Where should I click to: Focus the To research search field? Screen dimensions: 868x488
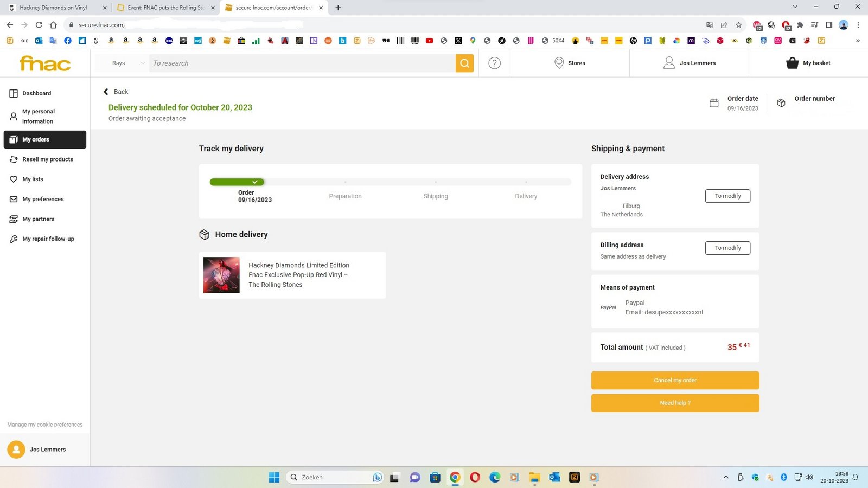pos(302,63)
